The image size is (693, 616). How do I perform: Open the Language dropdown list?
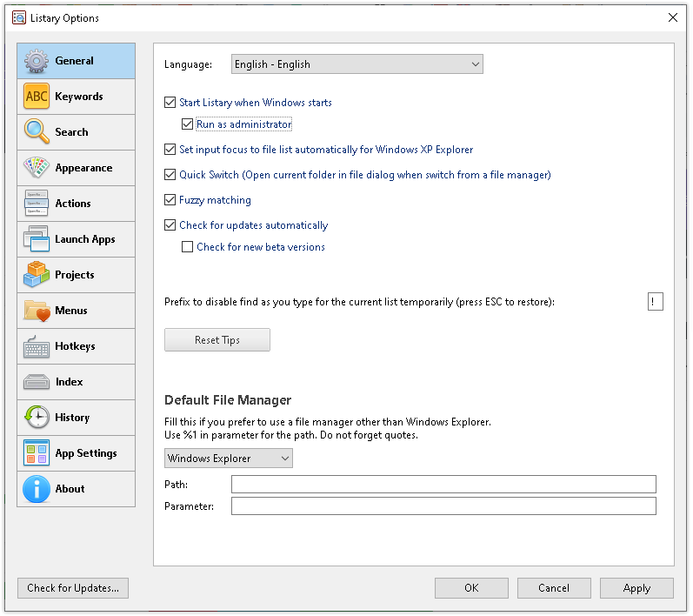tap(356, 64)
